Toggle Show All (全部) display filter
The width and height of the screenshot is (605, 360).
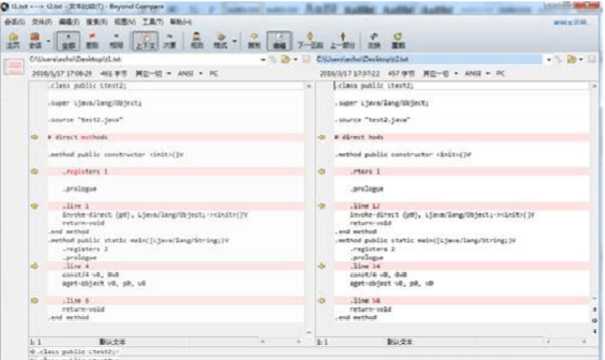[68, 41]
